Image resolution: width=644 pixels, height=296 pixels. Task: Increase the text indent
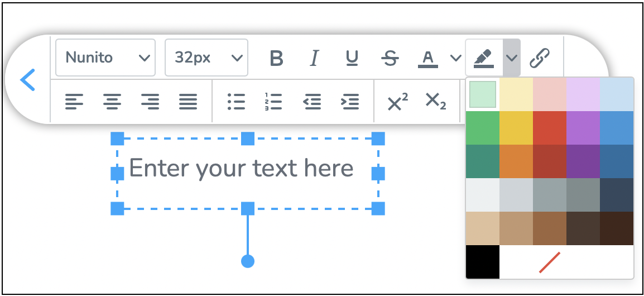pos(350,102)
